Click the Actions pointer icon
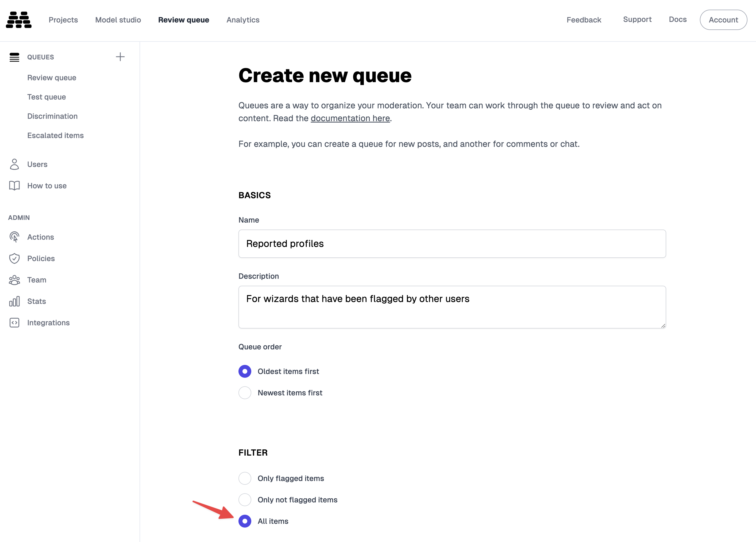 [14, 237]
